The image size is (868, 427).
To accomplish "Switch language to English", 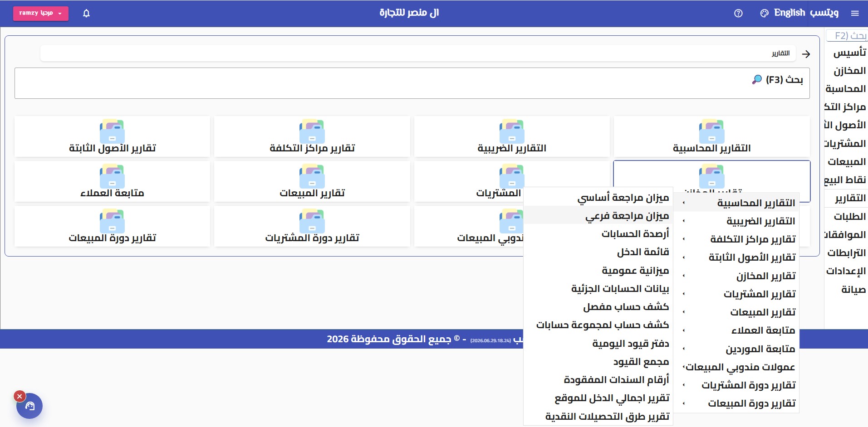I will point(790,13).
